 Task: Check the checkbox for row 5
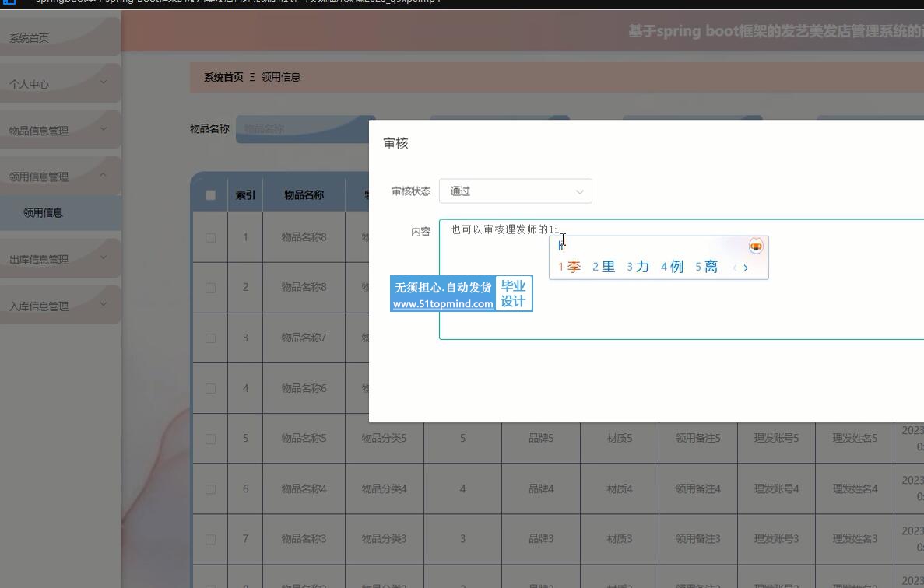pos(210,439)
